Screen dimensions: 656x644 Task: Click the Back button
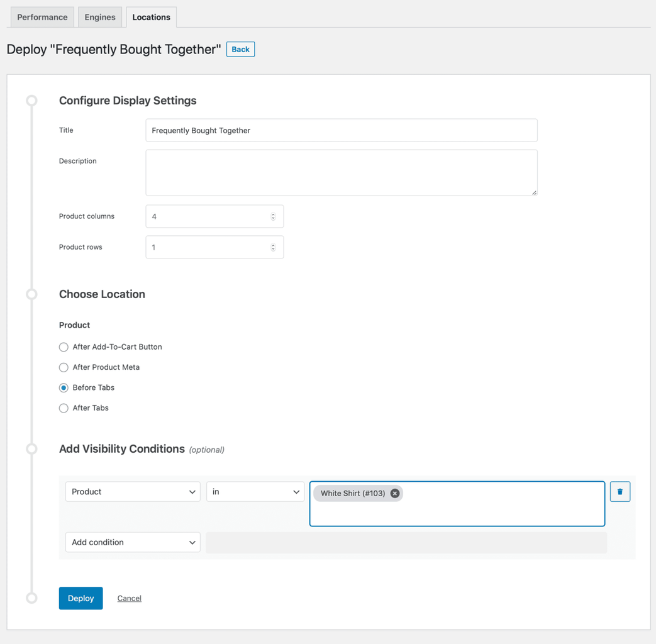pyautogui.click(x=240, y=49)
